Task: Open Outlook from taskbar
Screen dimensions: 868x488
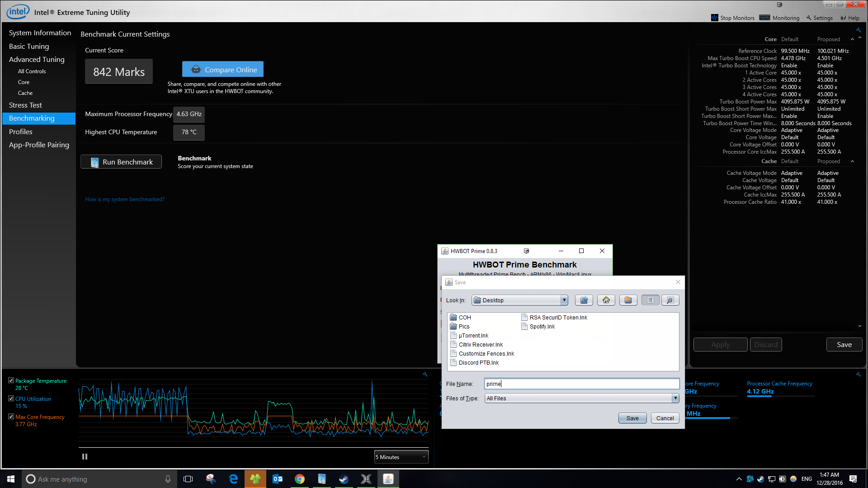Action: tap(278, 479)
